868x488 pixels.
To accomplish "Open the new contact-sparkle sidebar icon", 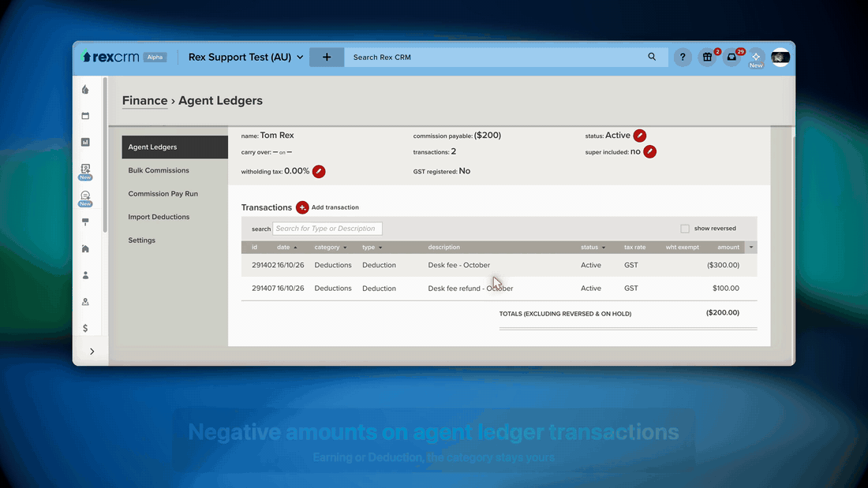I will [x=85, y=169].
